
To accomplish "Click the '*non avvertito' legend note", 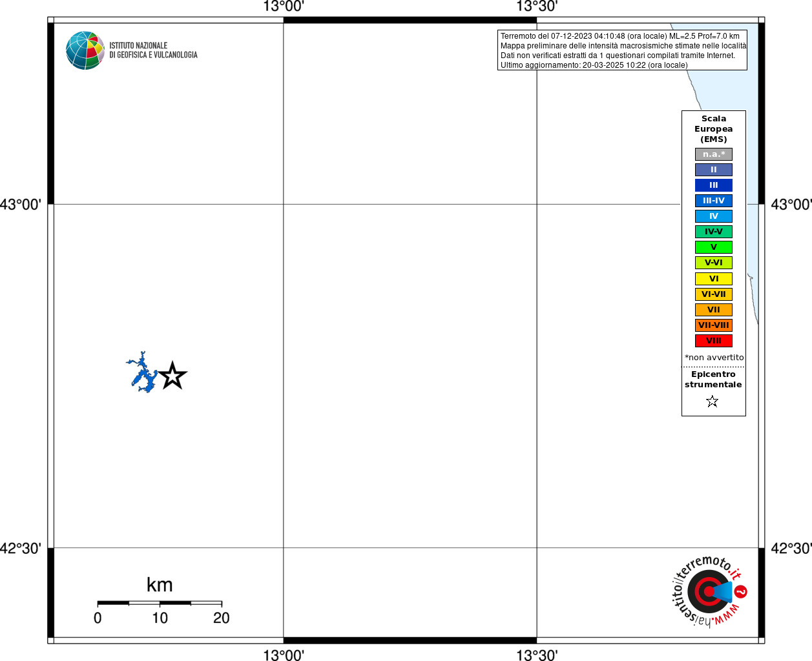I will click(x=714, y=358).
